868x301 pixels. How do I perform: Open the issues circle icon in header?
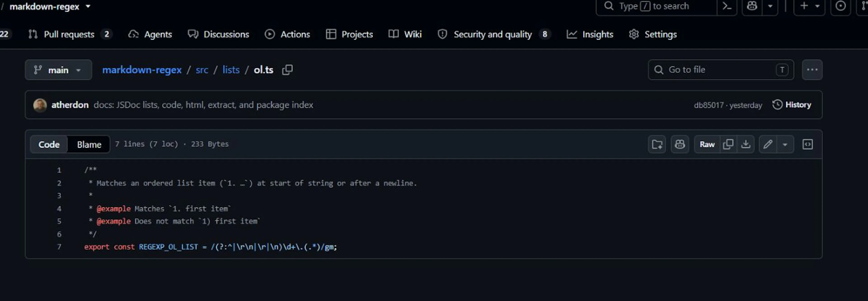click(x=840, y=6)
